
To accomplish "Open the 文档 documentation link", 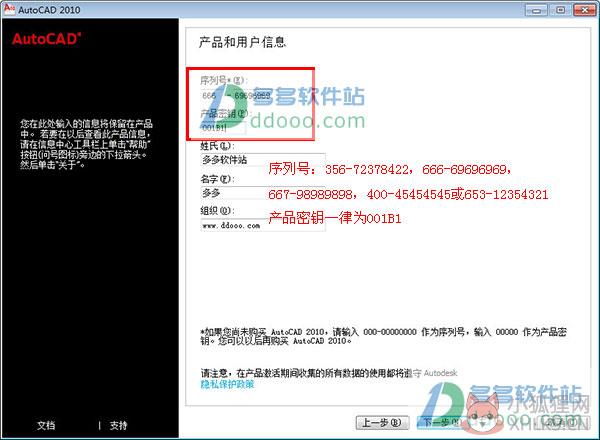I will pyautogui.click(x=46, y=425).
